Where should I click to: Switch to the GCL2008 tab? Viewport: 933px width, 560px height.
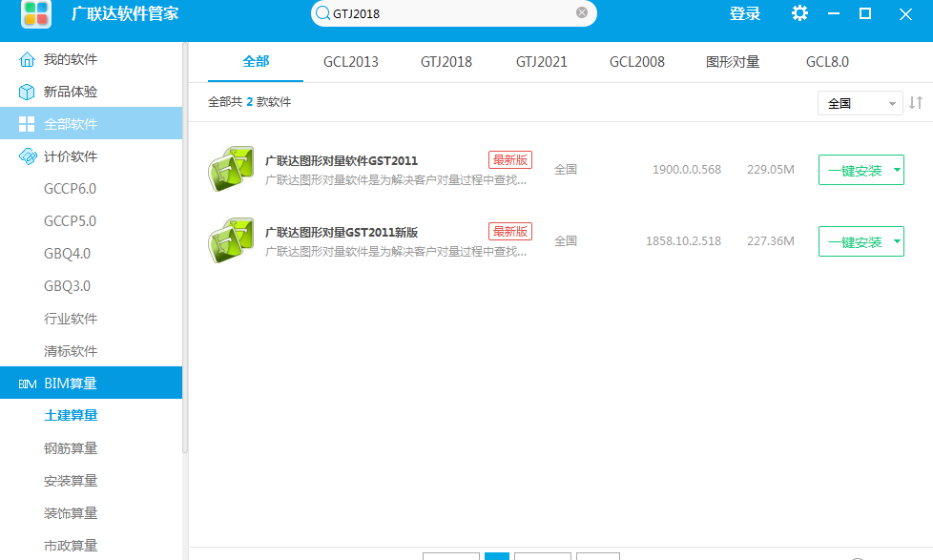tap(636, 62)
